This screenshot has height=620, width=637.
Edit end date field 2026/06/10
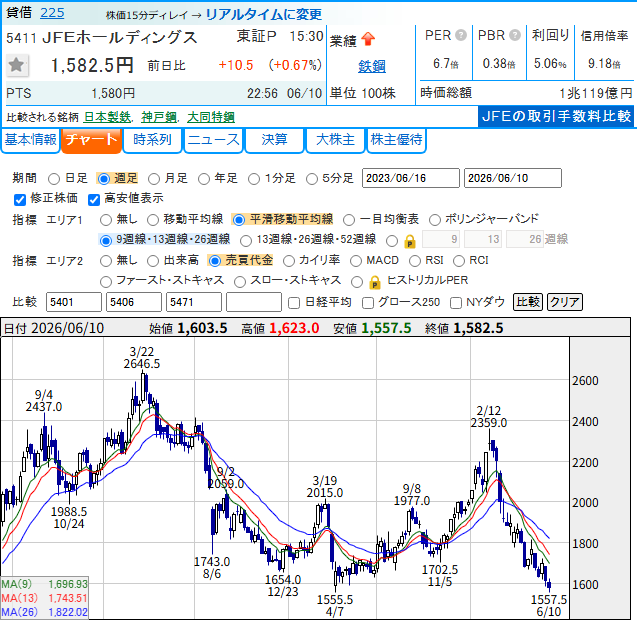point(513,178)
